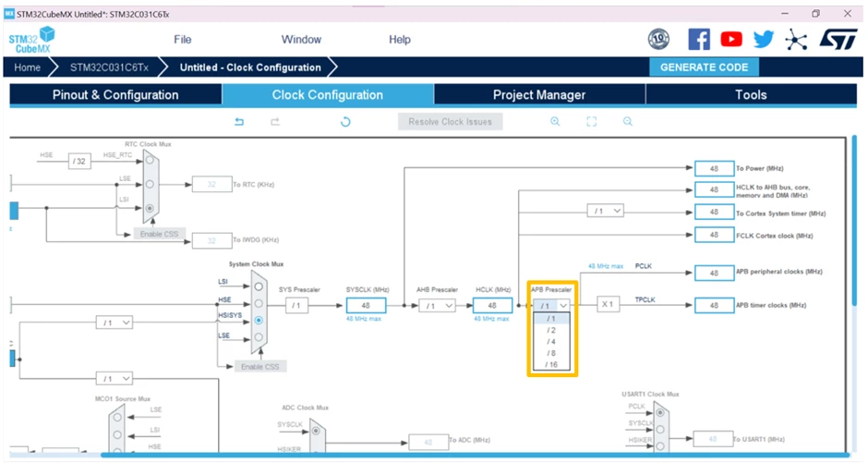
Task: Select HSE_RTC in the RTC Clock Mux
Action: pyautogui.click(x=150, y=161)
